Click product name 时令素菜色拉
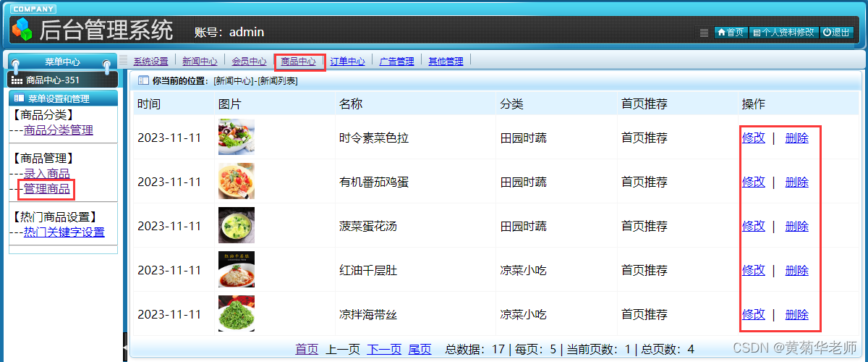 click(374, 138)
